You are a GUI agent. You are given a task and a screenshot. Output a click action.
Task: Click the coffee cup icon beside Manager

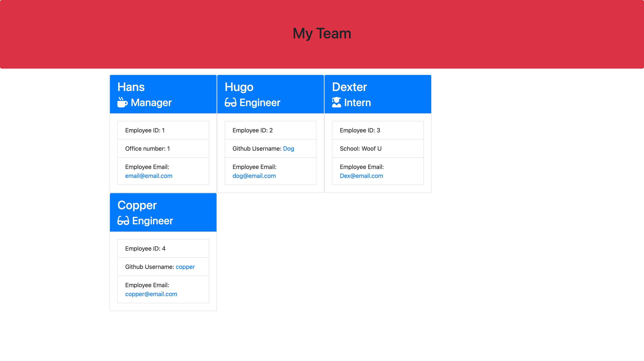pyautogui.click(x=122, y=102)
